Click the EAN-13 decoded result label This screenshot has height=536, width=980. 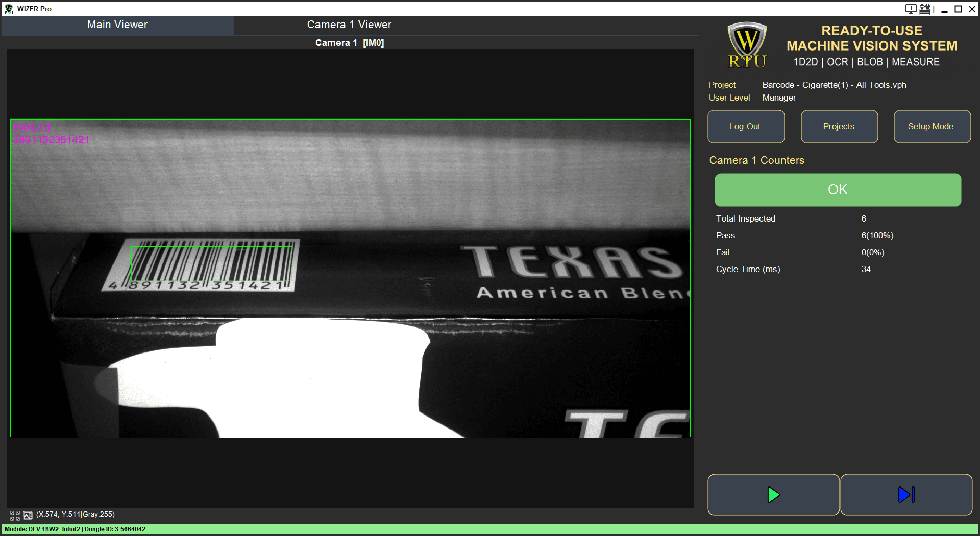pos(32,127)
